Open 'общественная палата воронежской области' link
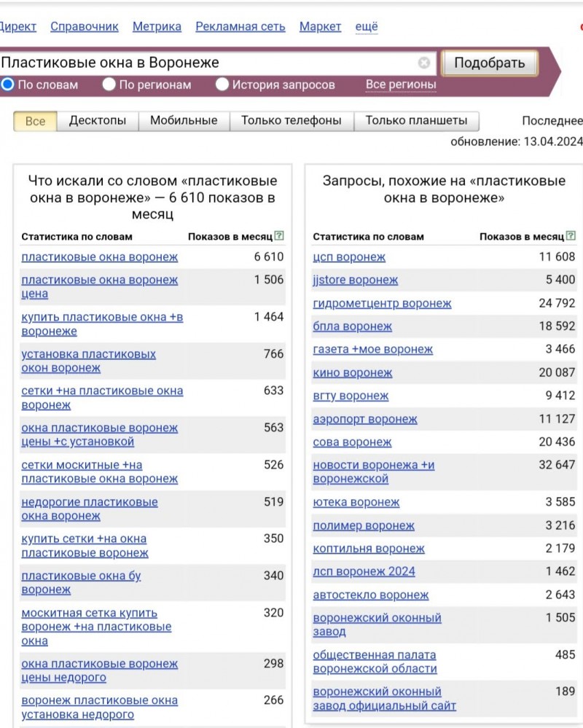583x728 pixels. pyautogui.click(x=375, y=662)
